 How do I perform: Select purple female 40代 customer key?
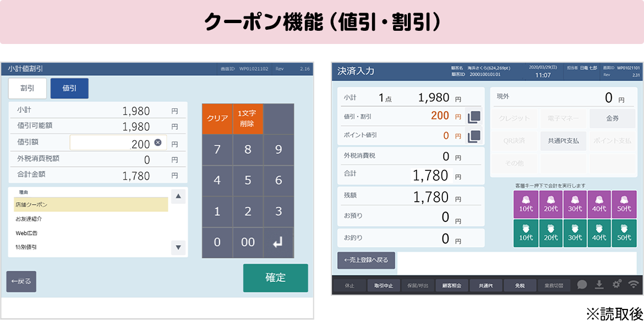click(x=599, y=204)
